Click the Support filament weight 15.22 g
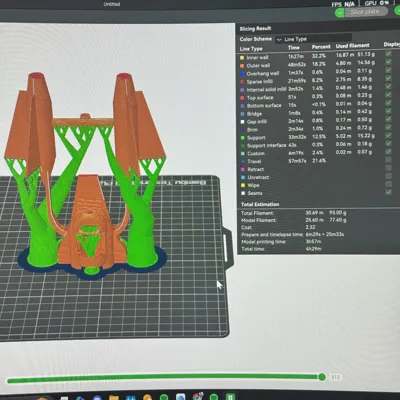 tap(366, 136)
